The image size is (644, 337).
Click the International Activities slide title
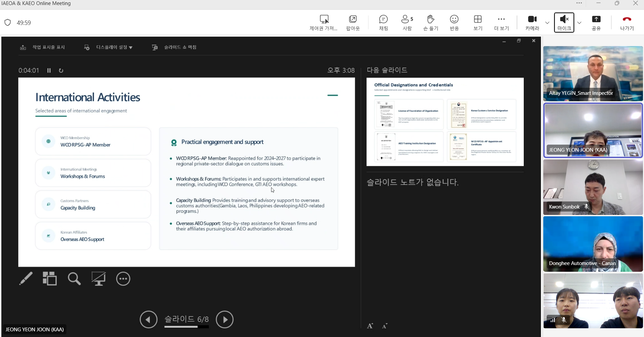[x=88, y=97]
